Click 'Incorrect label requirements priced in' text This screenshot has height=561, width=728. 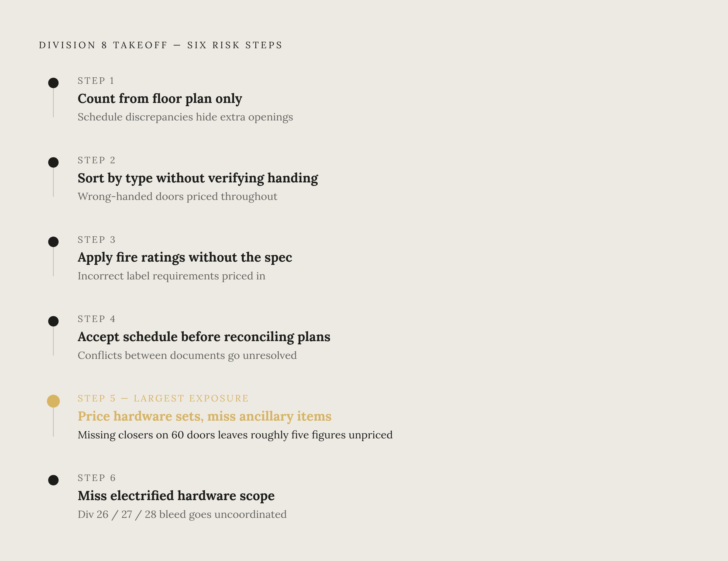click(171, 276)
